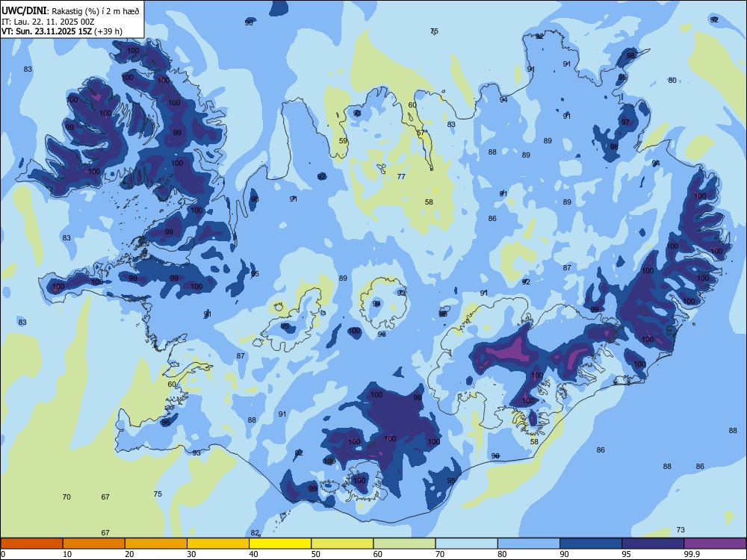Select the amber 30–40 legend swatch
The height and width of the screenshot is (560, 747).
[x=218, y=544]
